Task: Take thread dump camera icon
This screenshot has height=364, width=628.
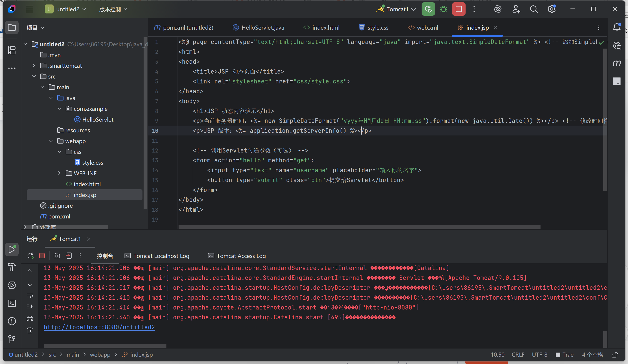Action: 57,256
